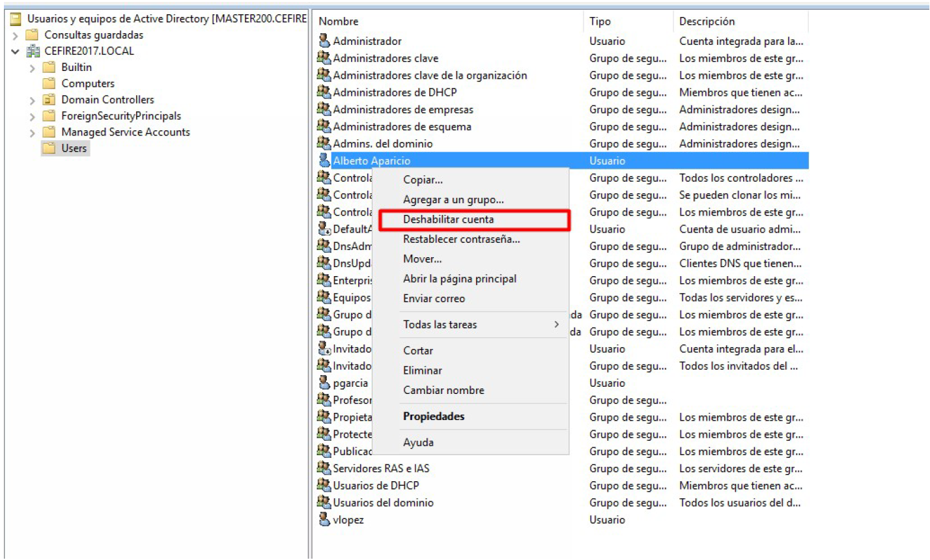Click the Administrador user icon
This screenshot has height=560, width=930.
pos(324,41)
